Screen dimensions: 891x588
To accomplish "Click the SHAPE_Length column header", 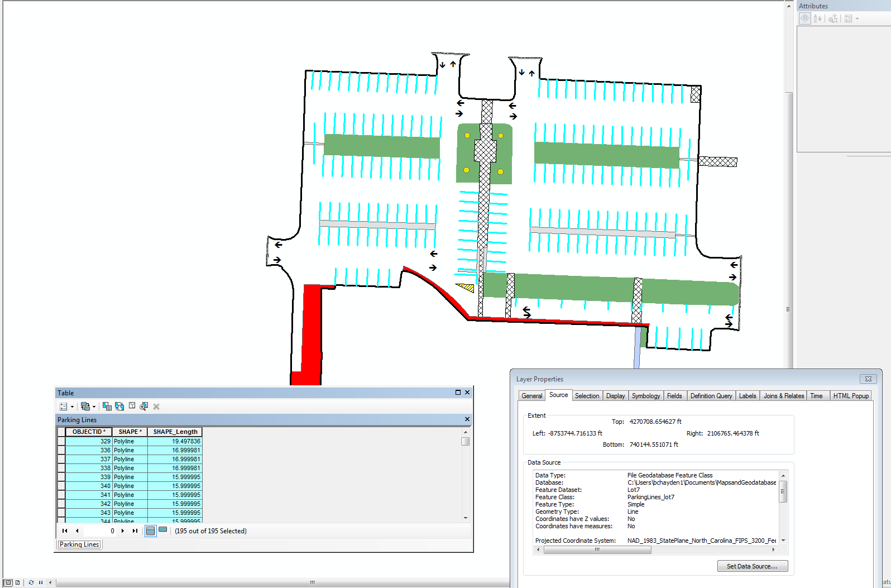I will click(175, 432).
